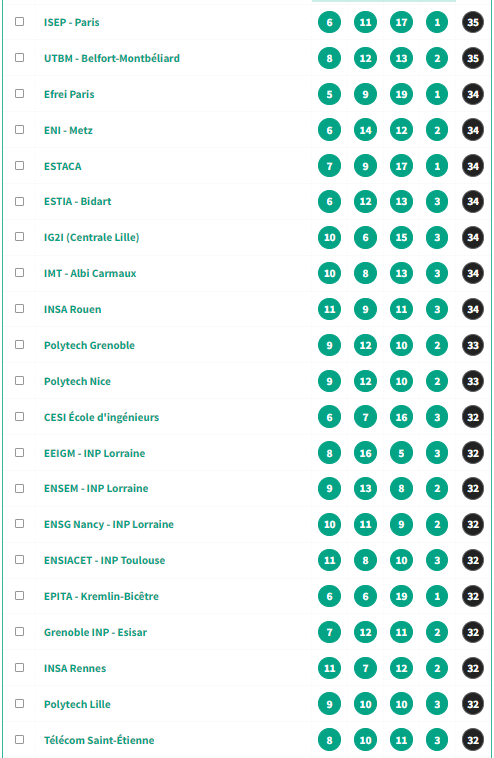
Task: Click black total badge 33 for Polytech Grenoble
Action: [473, 345]
